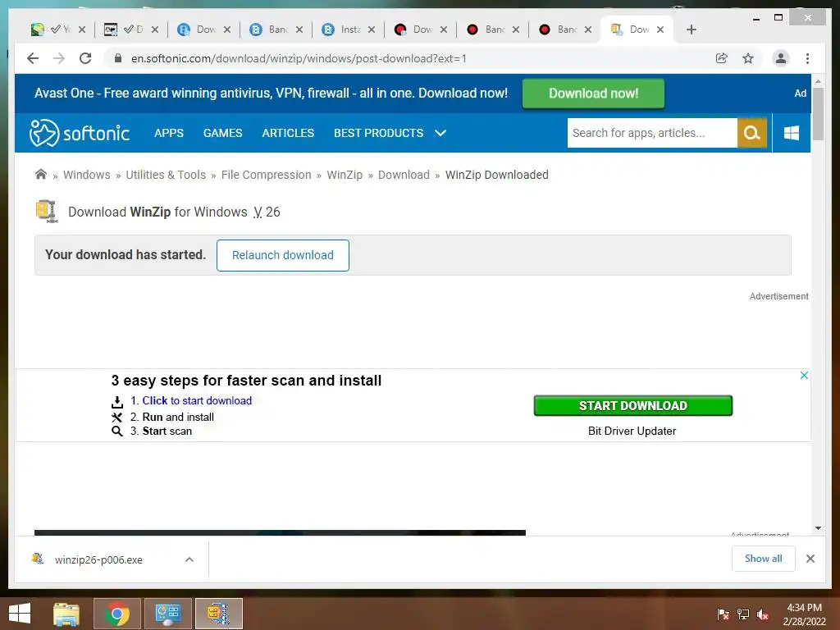
Task: Click scrollbar down arrow
Action: point(818,528)
